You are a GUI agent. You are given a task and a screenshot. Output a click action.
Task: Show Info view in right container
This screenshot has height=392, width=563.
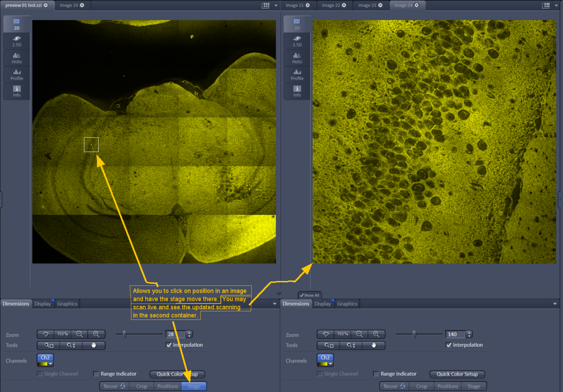[x=297, y=91]
